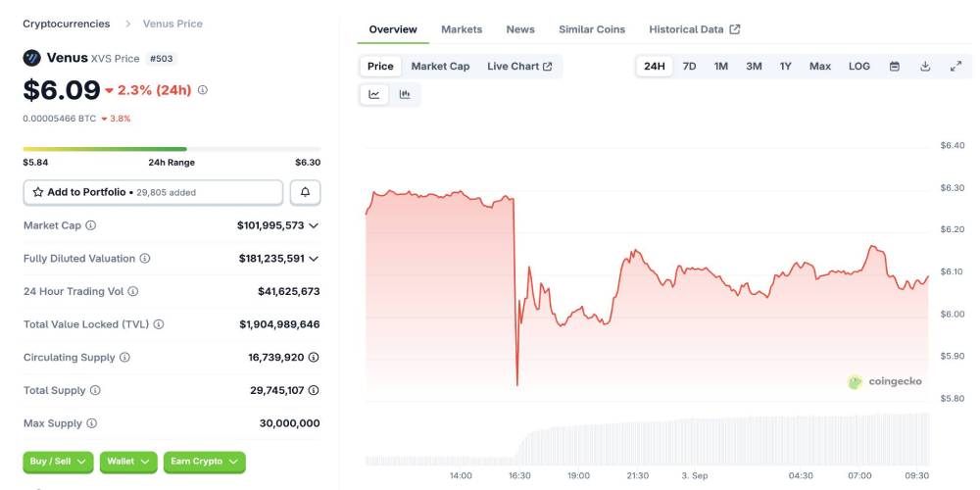Select the 7D time range
This screenshot has height=490, width=980.
coord(689,67)
